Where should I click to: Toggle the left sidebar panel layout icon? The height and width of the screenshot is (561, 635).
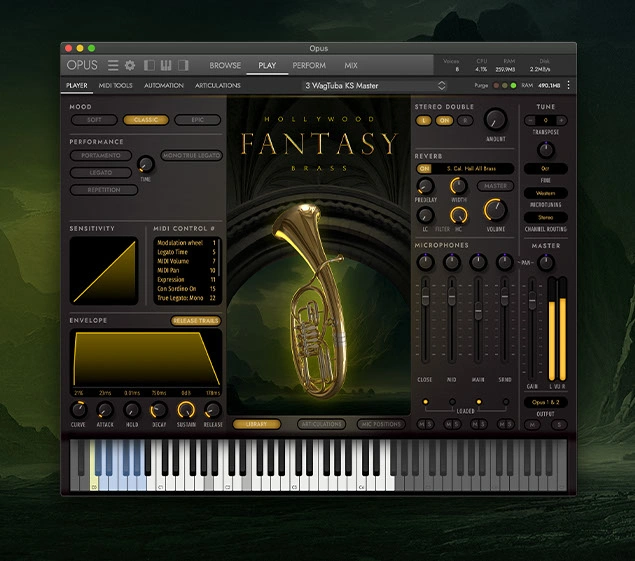coord(149,65)
